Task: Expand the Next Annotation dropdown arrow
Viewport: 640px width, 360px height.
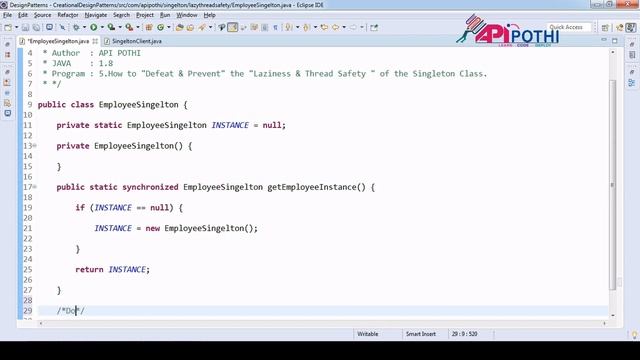Action: coord(297,27)
